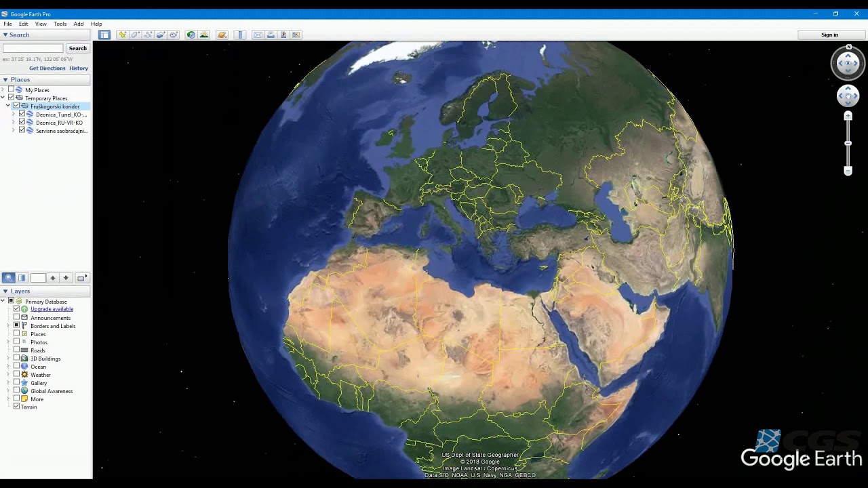Move selected place up with arrow

53,278
